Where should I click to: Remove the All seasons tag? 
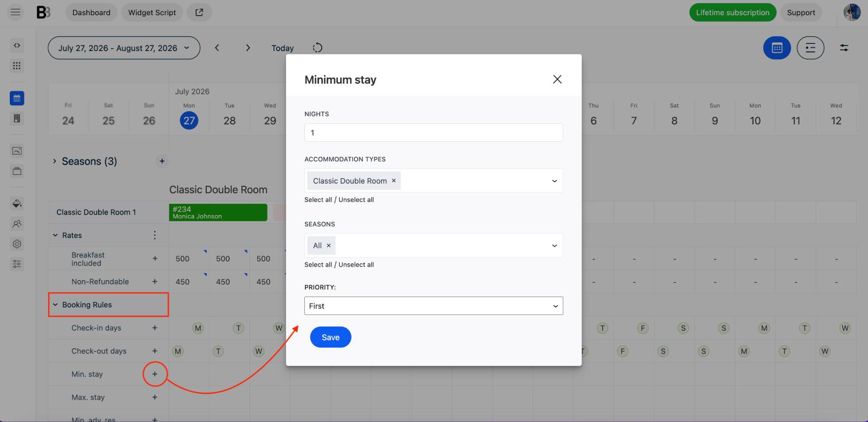[x=329, y=245]
